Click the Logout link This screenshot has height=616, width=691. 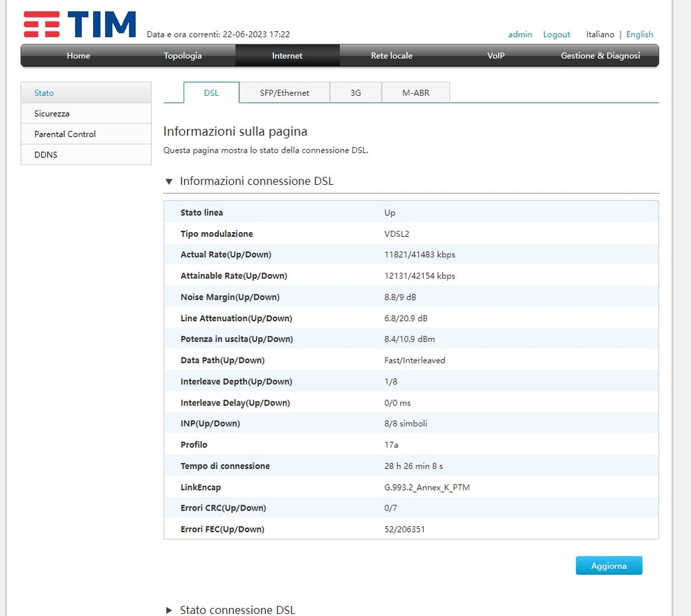click(557, 34)
